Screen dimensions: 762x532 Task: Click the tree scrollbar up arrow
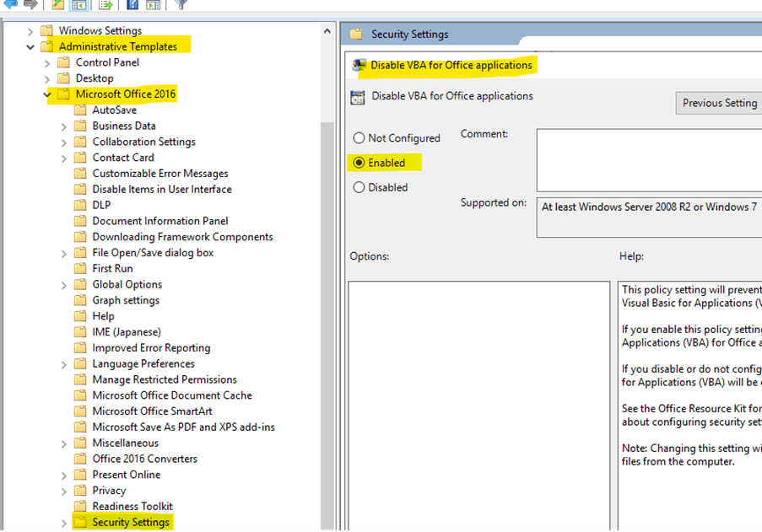coord(327,31)
